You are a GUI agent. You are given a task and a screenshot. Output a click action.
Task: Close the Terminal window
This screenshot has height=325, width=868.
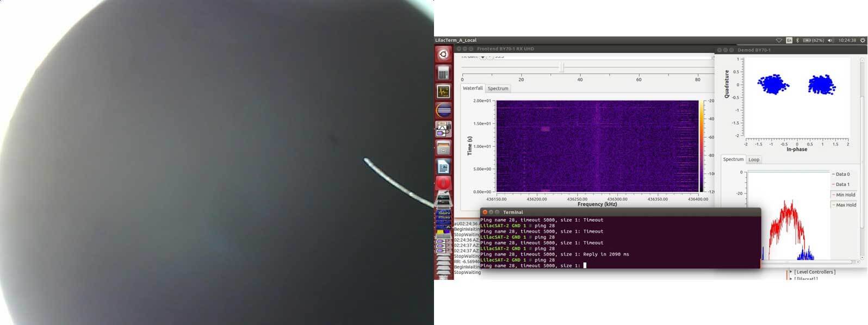[x=485, y=212]
